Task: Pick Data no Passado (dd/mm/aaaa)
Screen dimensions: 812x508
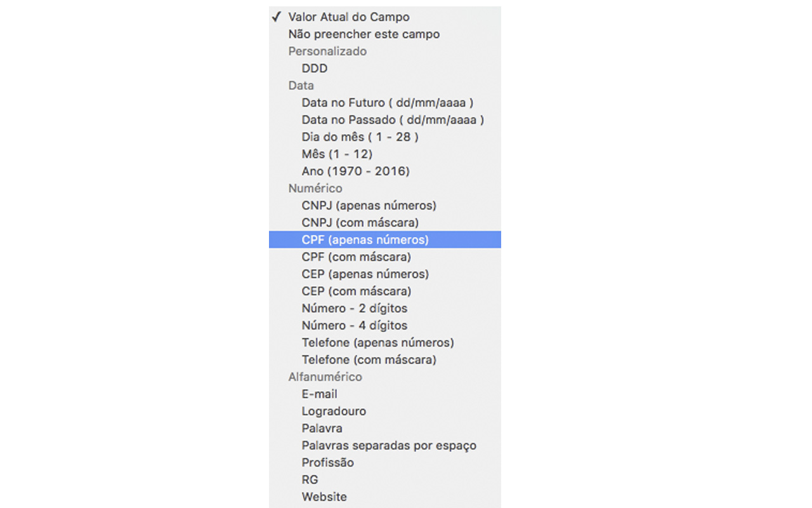Action: click(393, 120)
